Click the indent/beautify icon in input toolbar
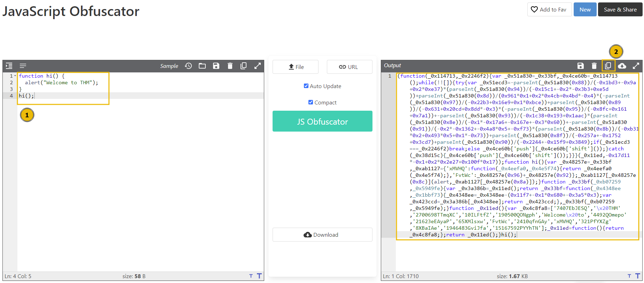This screenshot has width=644, height=283. (9, 66)
